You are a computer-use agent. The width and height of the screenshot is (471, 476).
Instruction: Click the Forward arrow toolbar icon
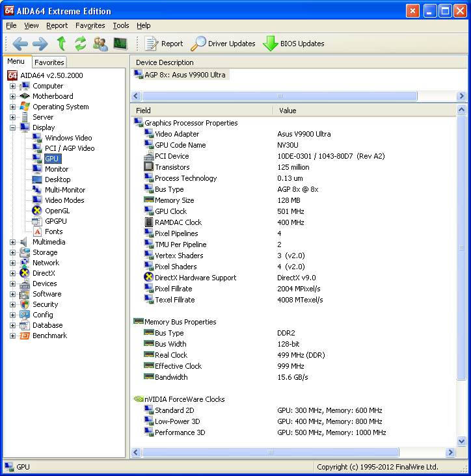click(x=40, y=44)
